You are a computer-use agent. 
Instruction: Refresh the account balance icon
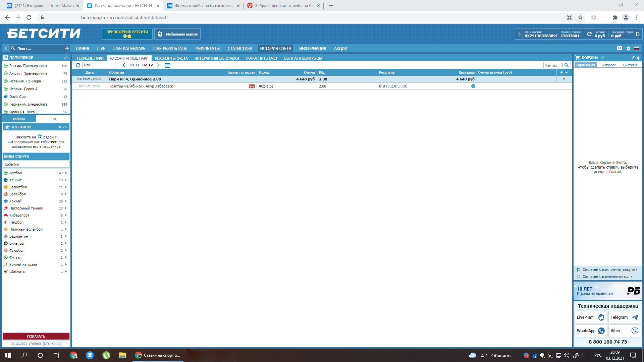click(589, 34)
